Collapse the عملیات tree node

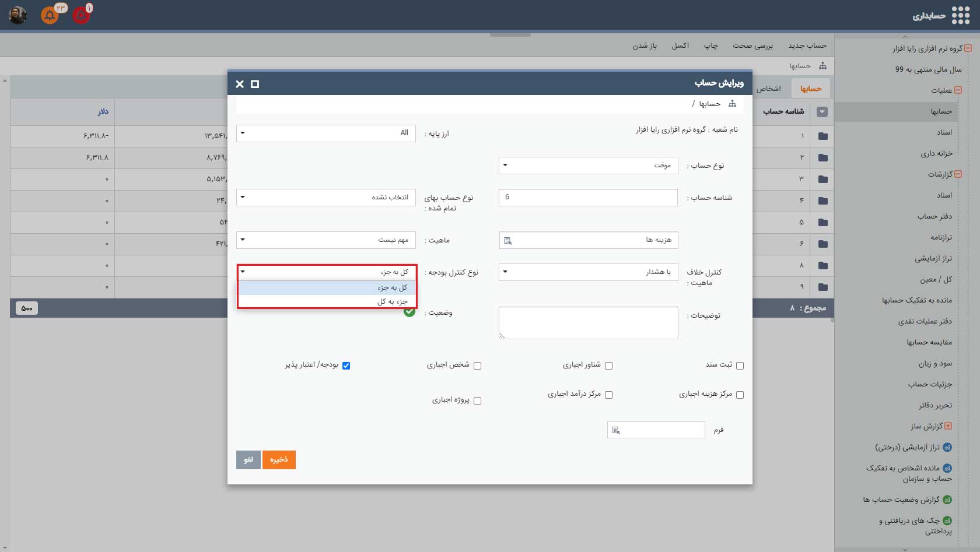point(958,90)
